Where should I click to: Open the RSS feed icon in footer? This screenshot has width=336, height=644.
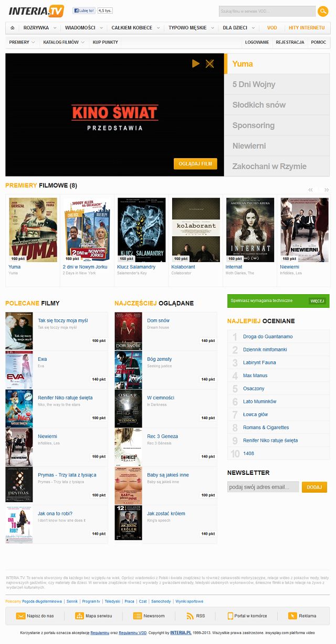pyautogui.click(x=191, y=616)
